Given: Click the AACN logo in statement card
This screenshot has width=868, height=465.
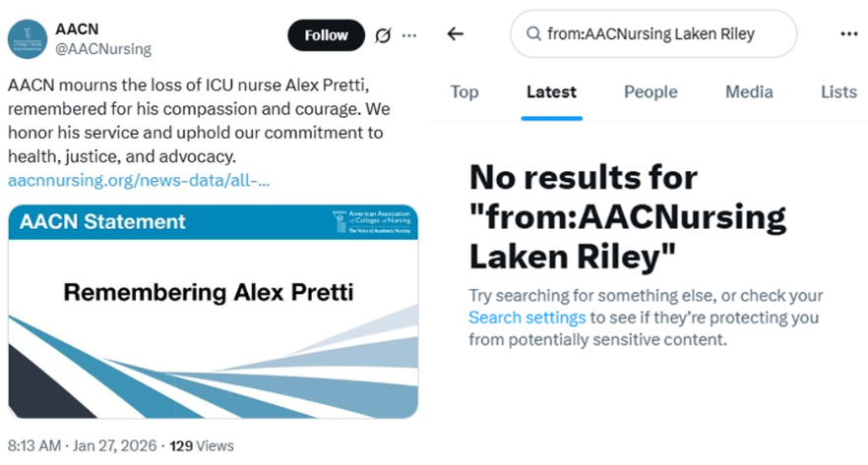Looking at the screenshot, I should [374, 223].
